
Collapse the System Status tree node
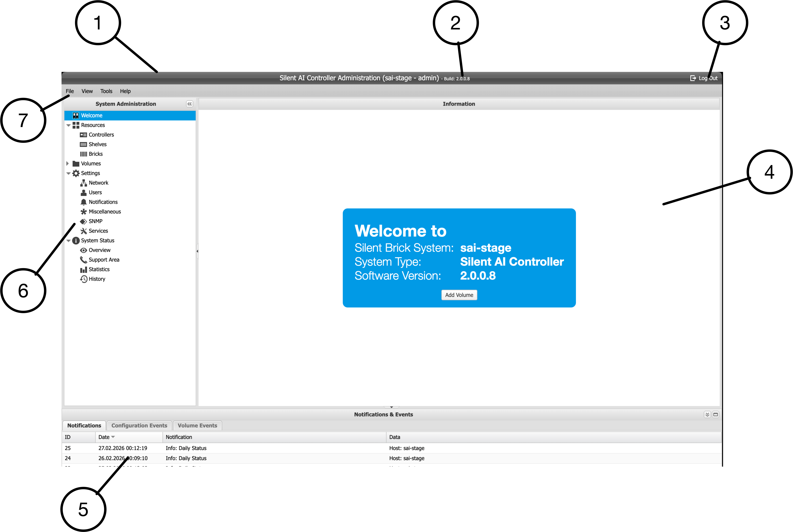(x=69, y=241)
